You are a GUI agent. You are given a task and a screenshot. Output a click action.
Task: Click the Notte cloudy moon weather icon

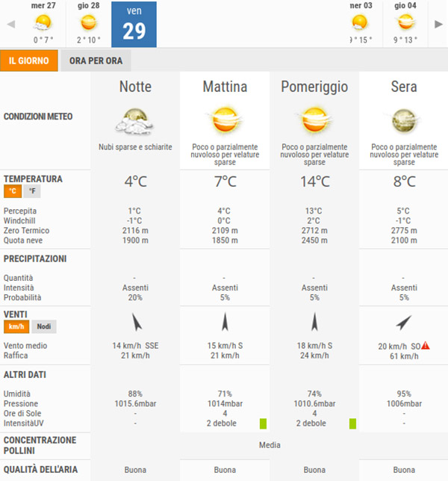(134, 122)
